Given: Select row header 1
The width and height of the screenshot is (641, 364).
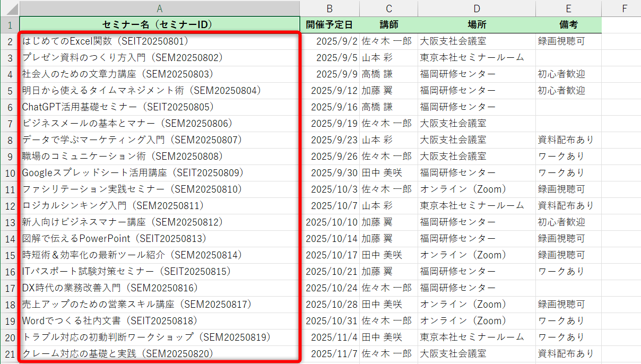Looking at the screenshot, I should point(10,25).
